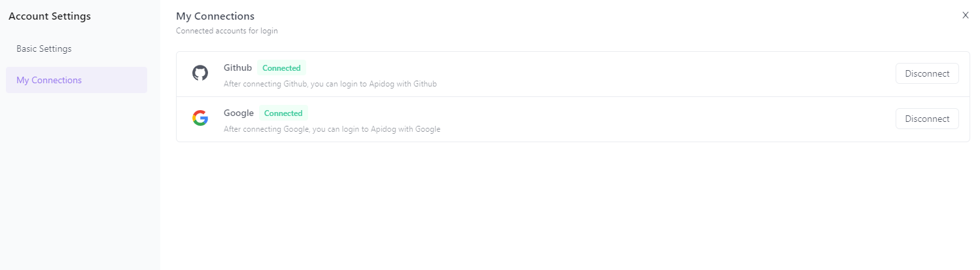
Task: Click the Github connection name label
Action: pyautogui.click(x=237, y=67)
